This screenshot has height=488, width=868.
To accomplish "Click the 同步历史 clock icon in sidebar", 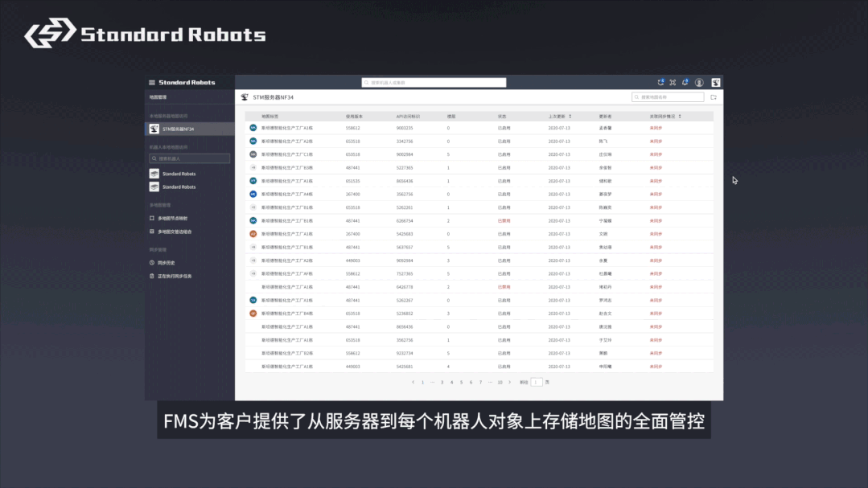I will pos(152,263).
